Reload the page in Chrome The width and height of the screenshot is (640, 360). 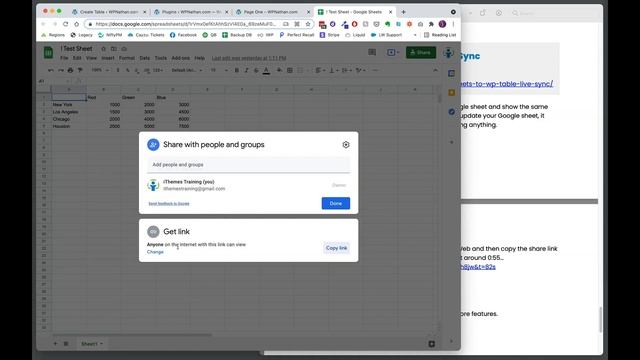(x=65, y=24)
